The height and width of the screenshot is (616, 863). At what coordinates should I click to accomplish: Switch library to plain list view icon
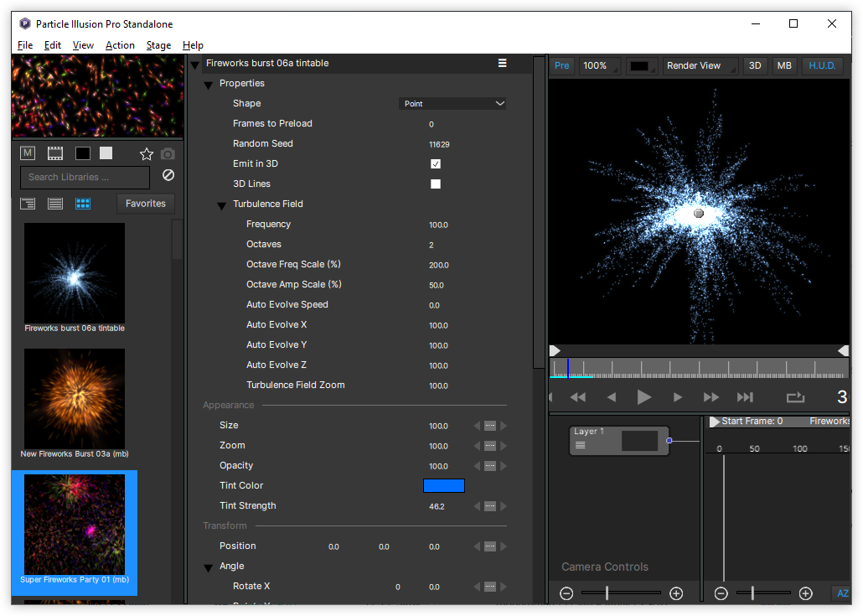[55, 204]
